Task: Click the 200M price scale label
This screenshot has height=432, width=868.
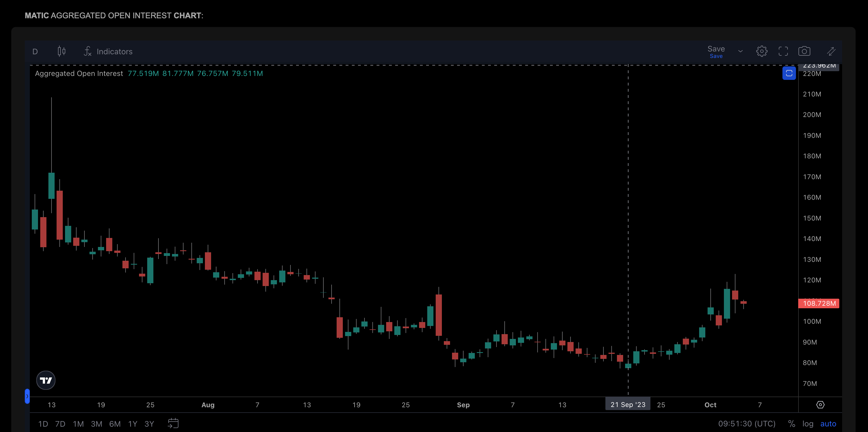Action: (812, 115)
